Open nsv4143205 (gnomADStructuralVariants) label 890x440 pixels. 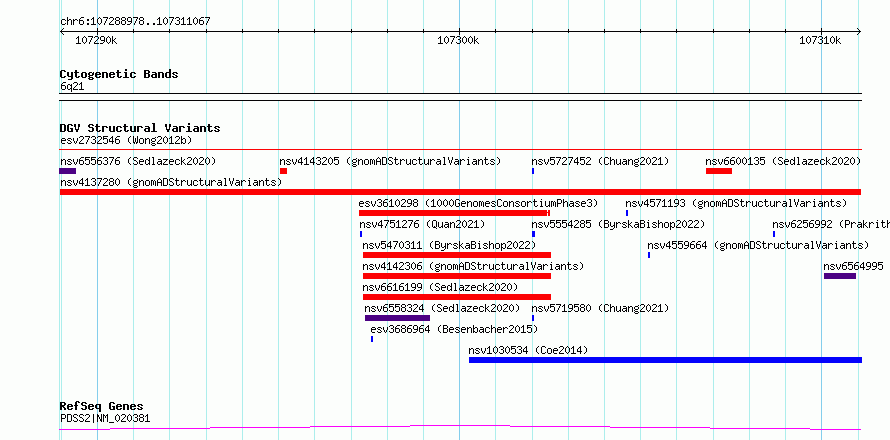(391, 161)
